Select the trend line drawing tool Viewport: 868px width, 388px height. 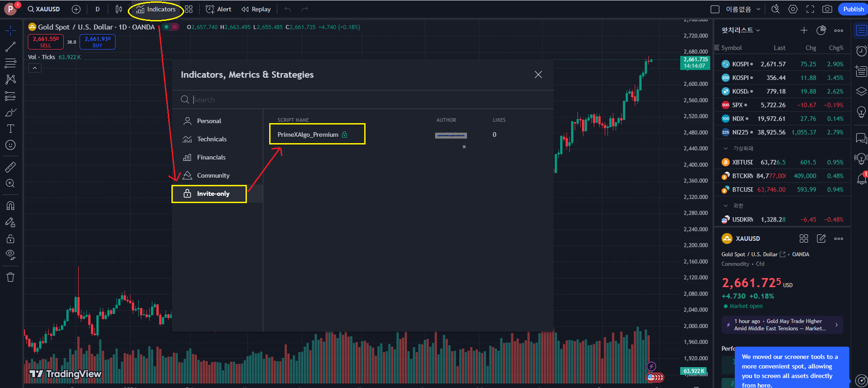click(x=10, y=47)
